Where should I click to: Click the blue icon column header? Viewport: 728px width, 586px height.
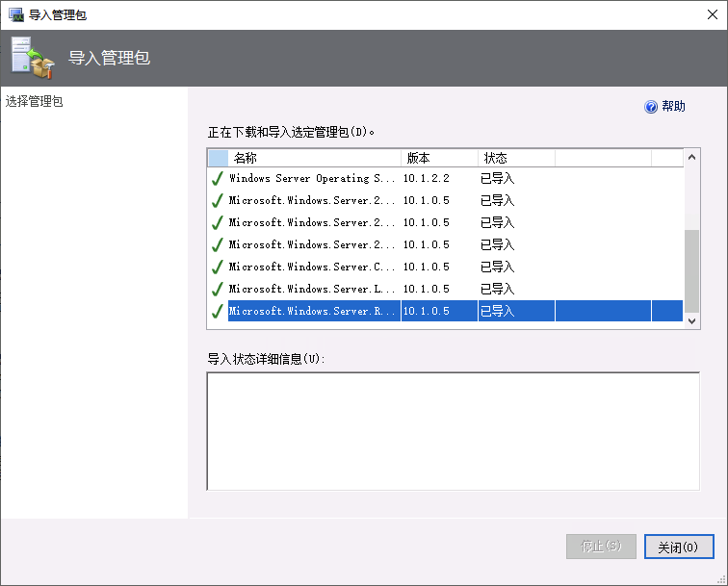(218, 158)
